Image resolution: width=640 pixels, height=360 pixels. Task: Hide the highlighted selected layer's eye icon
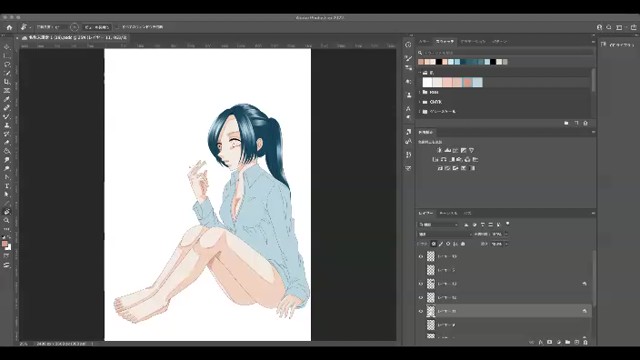[421, 311]
